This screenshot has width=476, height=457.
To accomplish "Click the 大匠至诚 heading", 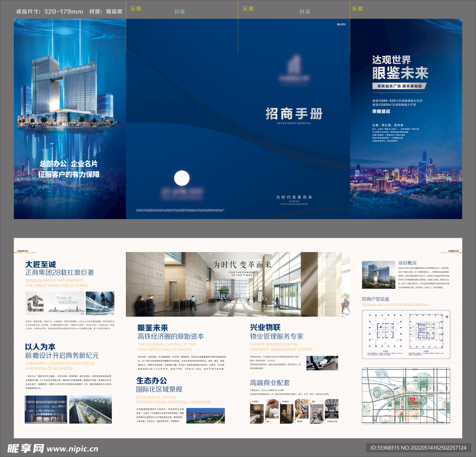I will [41, 264].
